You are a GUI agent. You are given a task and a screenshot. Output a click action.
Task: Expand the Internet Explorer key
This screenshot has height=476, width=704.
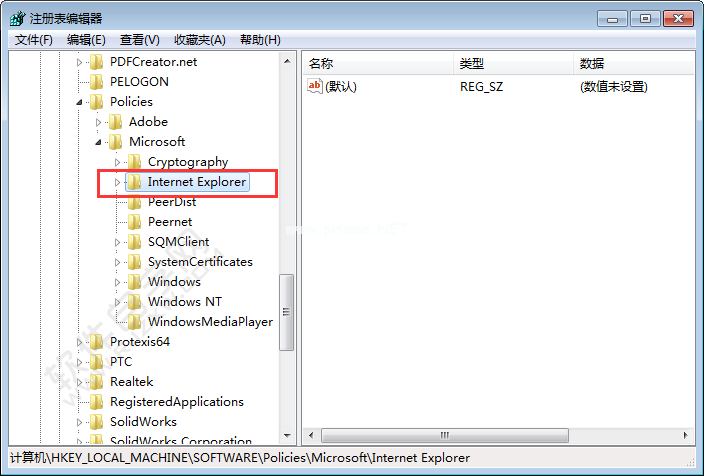(117, 182)
